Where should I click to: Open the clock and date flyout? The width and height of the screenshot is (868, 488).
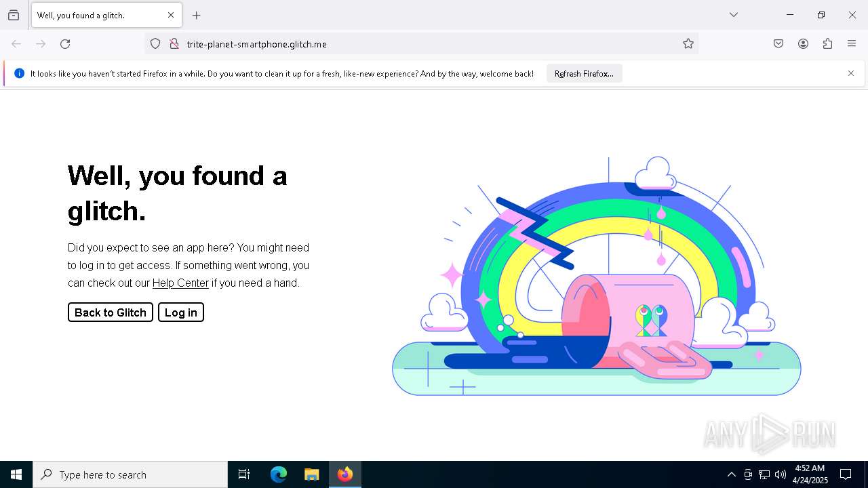(x=810, y=474)
